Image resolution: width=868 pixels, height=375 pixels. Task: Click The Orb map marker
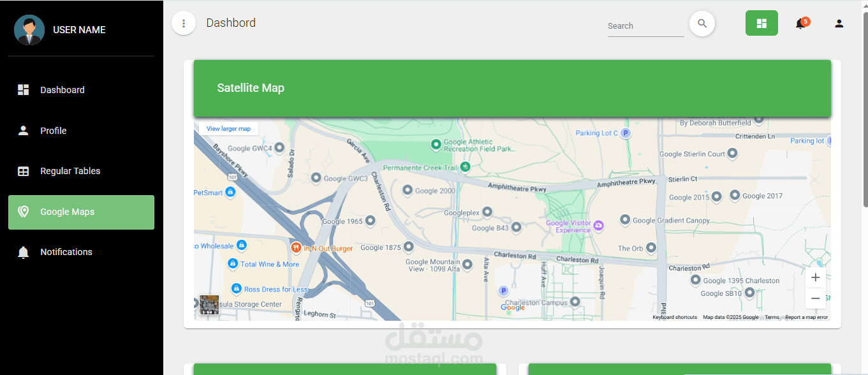click(x=651, y=247)
